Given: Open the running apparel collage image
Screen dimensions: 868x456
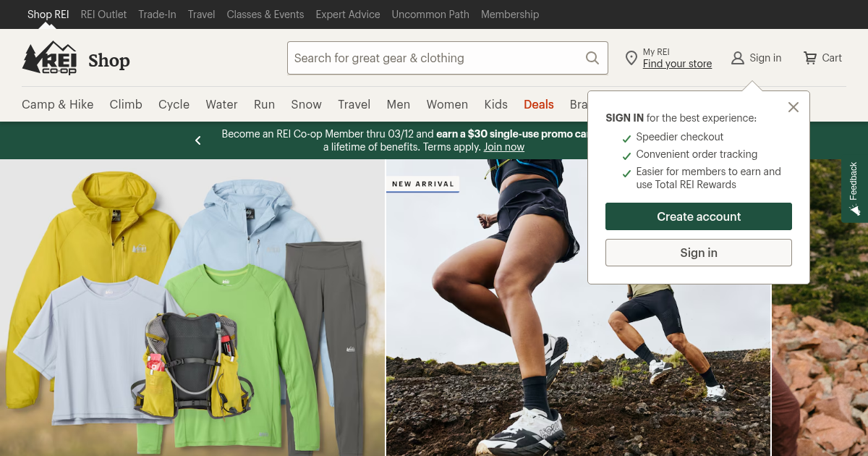Looking at the screenshot, I should click(x=192, y=308).
